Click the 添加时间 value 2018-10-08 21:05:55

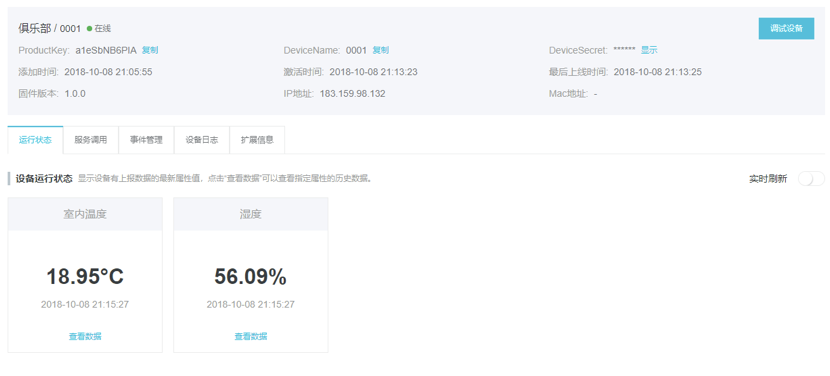coord(109,72)
